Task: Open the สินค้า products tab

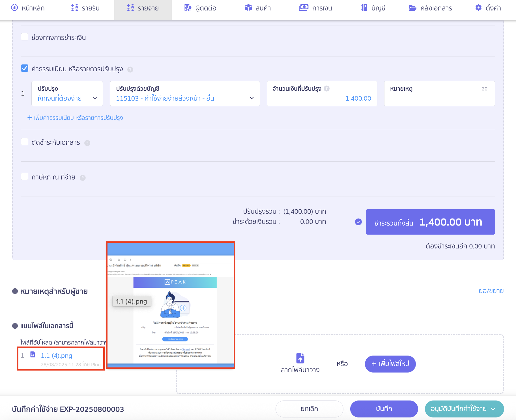Action: (x=258, y=8)
